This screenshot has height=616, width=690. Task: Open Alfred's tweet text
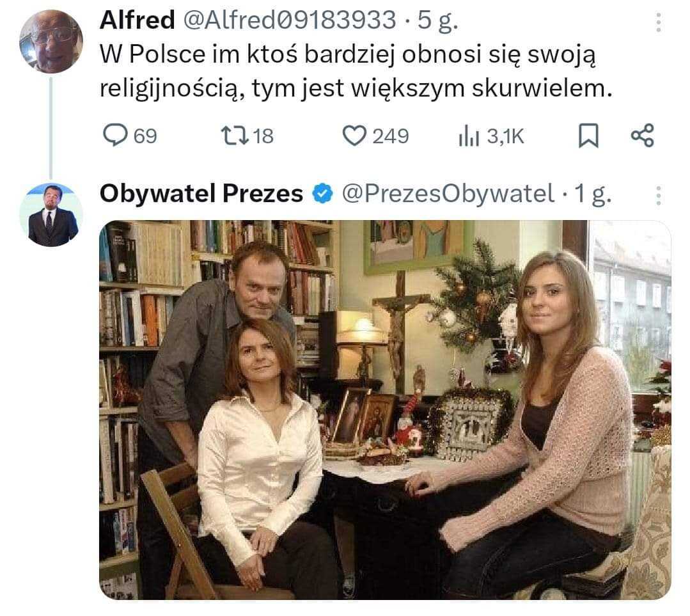(356, 72)
